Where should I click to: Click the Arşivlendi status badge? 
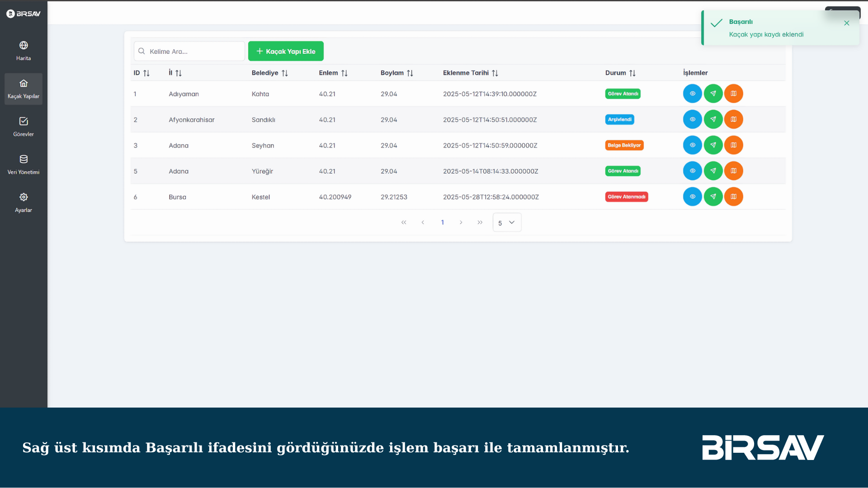(620, 119)
